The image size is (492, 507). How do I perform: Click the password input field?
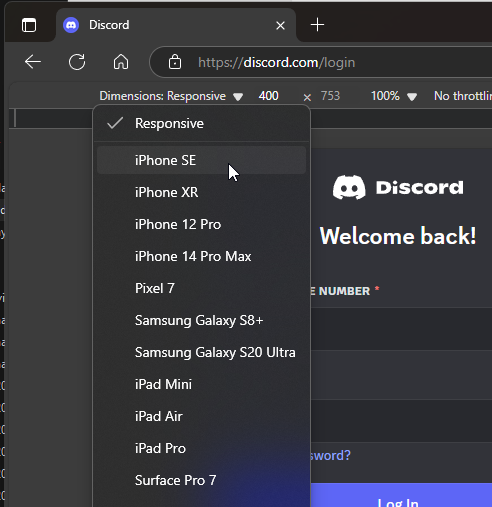coord(401,421)
